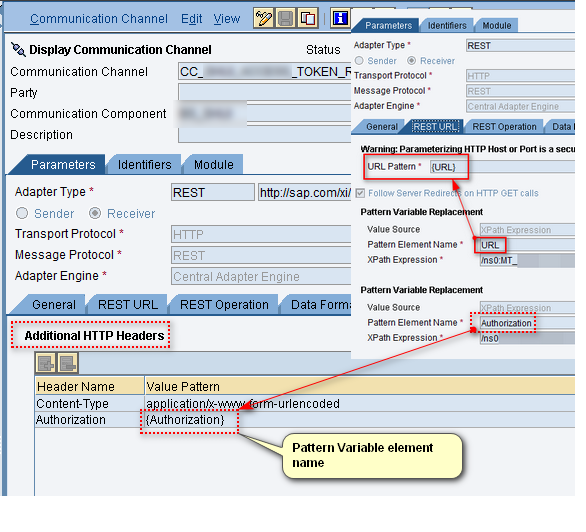Open the REST URL sub-tab in main window
The width and height of the screenshot is (586, 532).
point(128,305)
